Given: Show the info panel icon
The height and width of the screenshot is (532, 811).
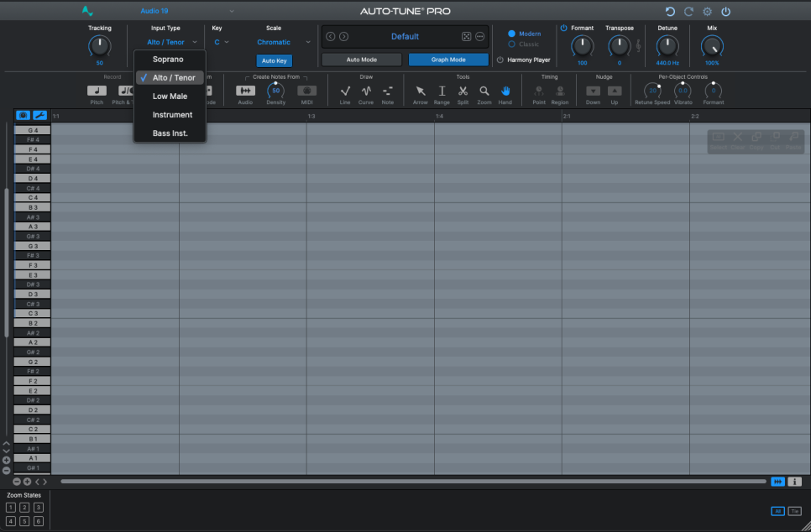Looking at the screenshot, I should [794, 482].
